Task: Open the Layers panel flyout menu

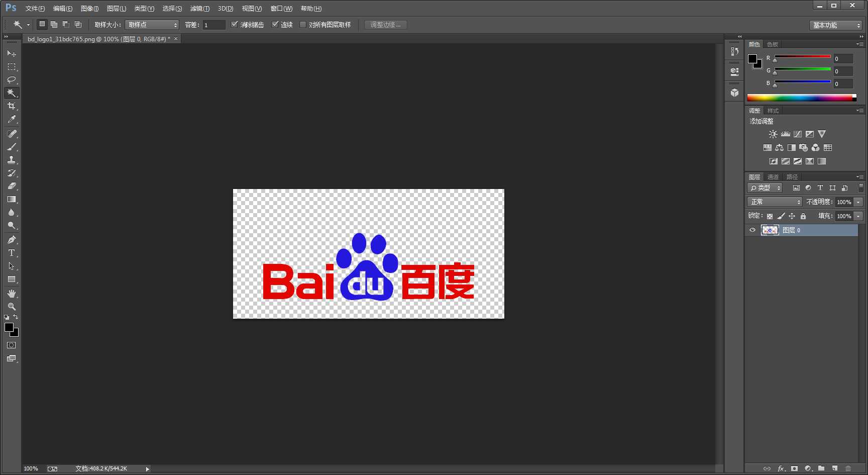Action: tap(860, 177)
